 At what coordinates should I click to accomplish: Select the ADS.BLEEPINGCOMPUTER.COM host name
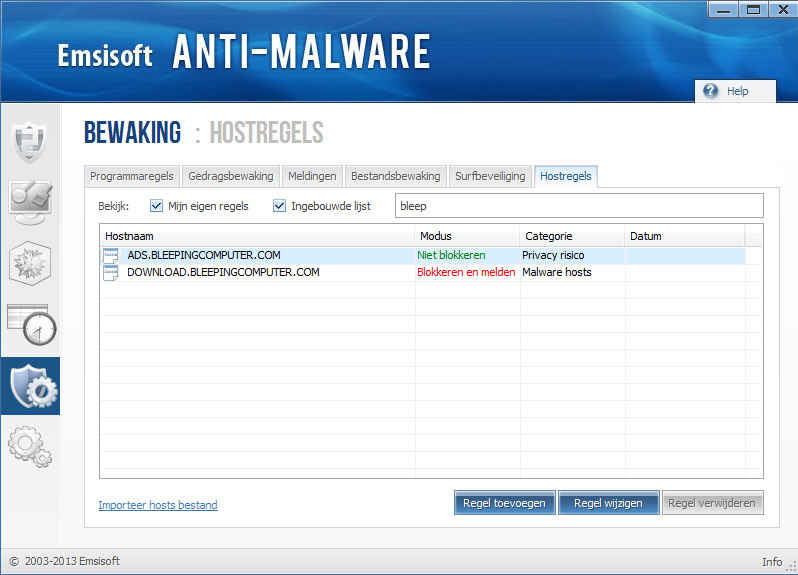[204, 255]
